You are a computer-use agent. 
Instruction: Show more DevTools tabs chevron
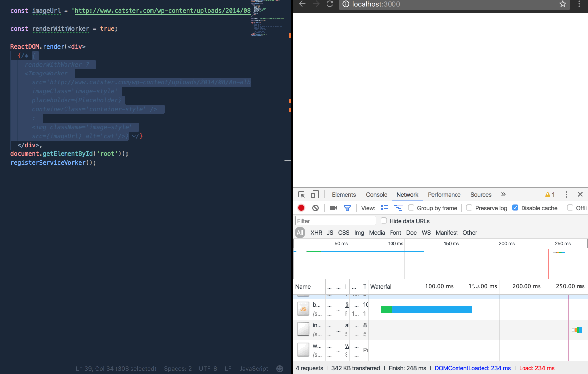(x=503, y=194)
